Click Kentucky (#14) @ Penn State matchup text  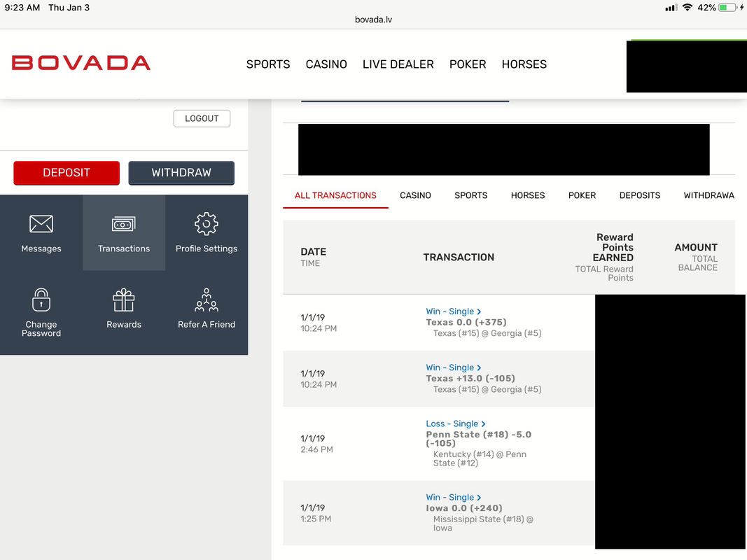(x=480, y=458)
